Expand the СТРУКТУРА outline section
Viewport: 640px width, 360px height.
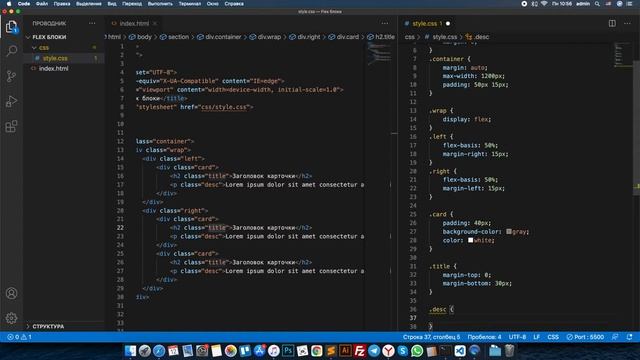tap(48, 327)
